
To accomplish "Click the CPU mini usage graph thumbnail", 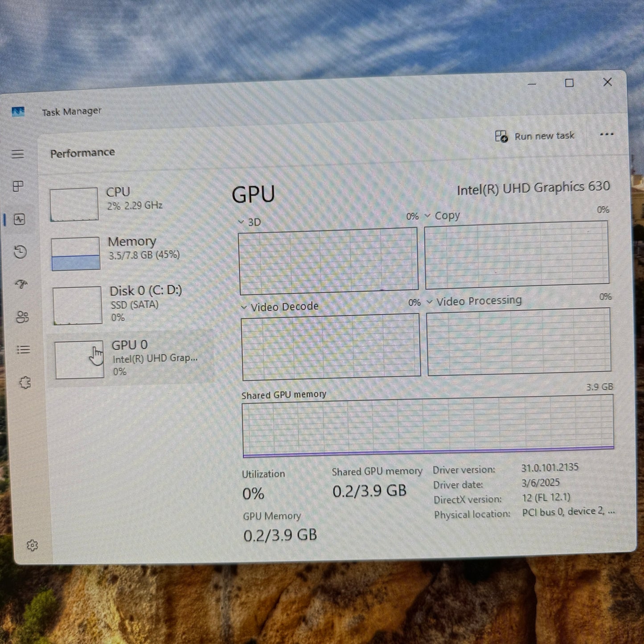I will tap(74, 204).
